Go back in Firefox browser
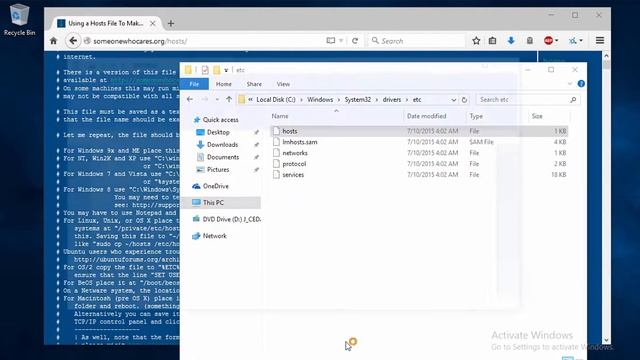The height and width of the screenshot is (360, 640). (73, 41)
